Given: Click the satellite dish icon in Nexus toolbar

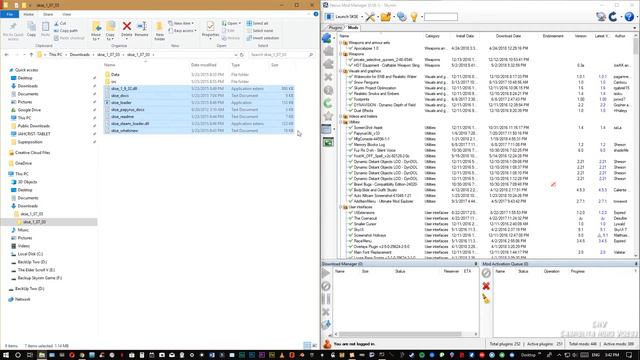Looking at the screenshot, I should [x=600, y=17].
